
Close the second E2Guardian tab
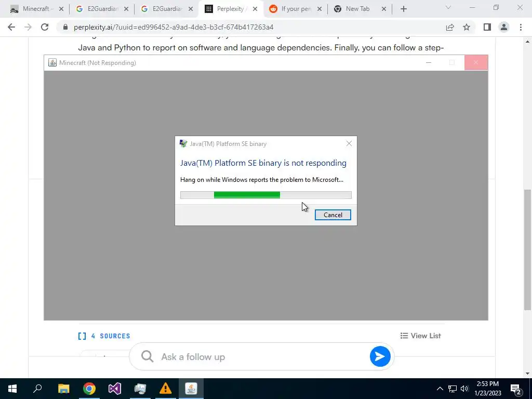[191, 9]
